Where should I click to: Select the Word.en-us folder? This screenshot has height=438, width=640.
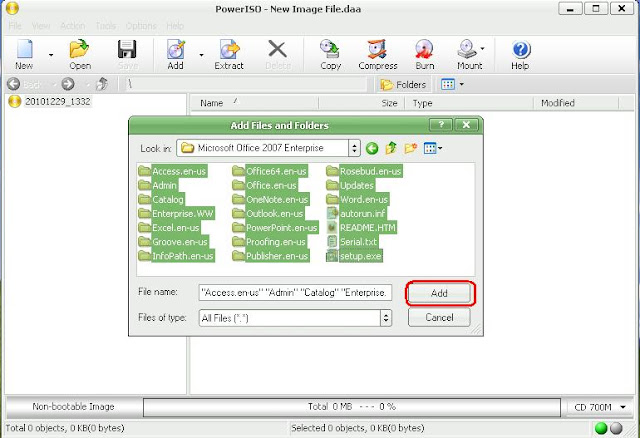point(358,200)
